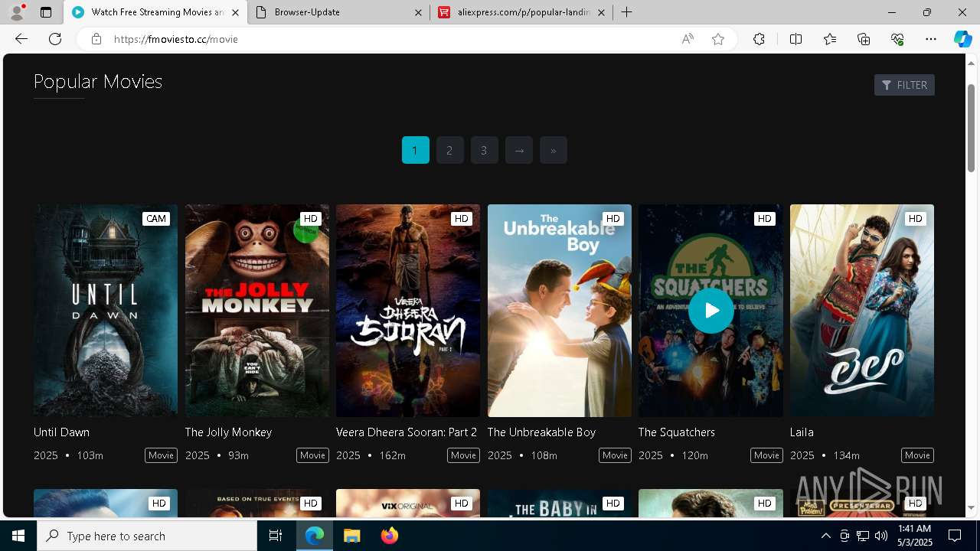Click the Movie tag under Until Dawn
The height and width of the screenshot is (551, 980).
click(x=161, y=455)
